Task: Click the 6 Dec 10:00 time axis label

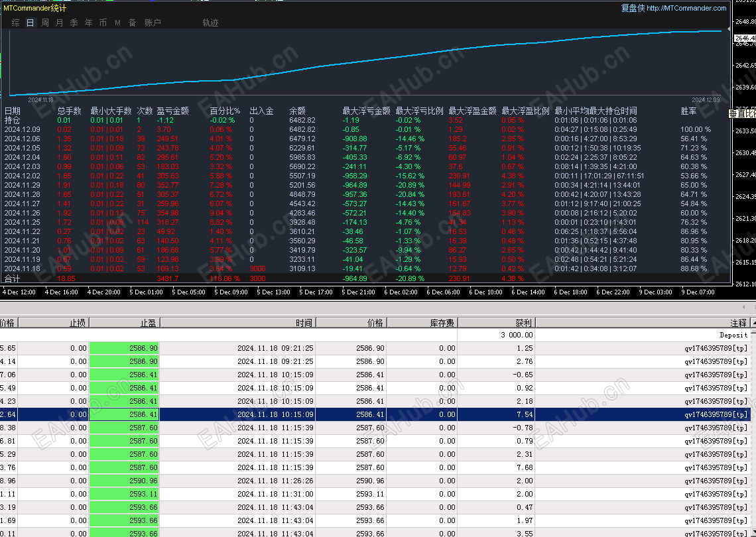Action: coord(485,292)
